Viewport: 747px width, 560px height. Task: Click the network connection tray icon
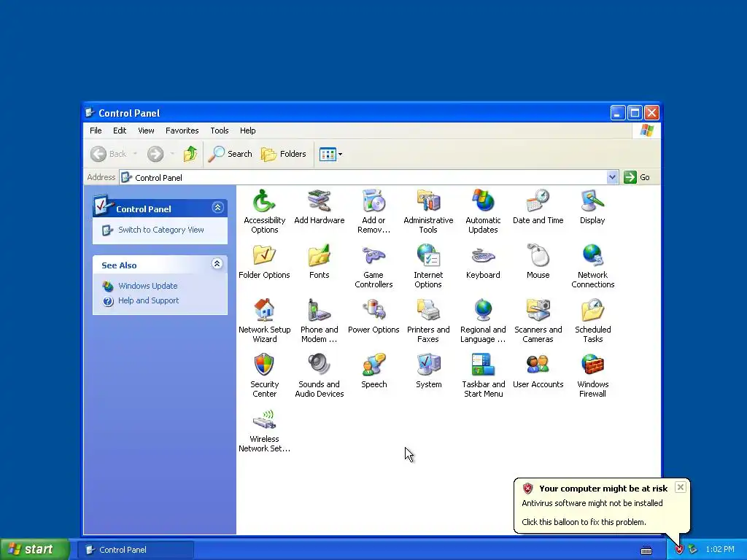(692, 550)
